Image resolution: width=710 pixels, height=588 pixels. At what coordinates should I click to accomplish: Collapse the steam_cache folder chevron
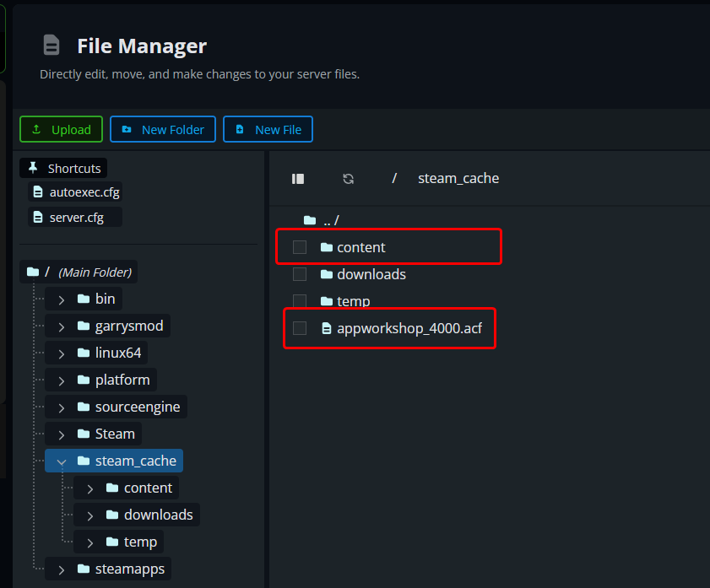[x=61, y=461]
